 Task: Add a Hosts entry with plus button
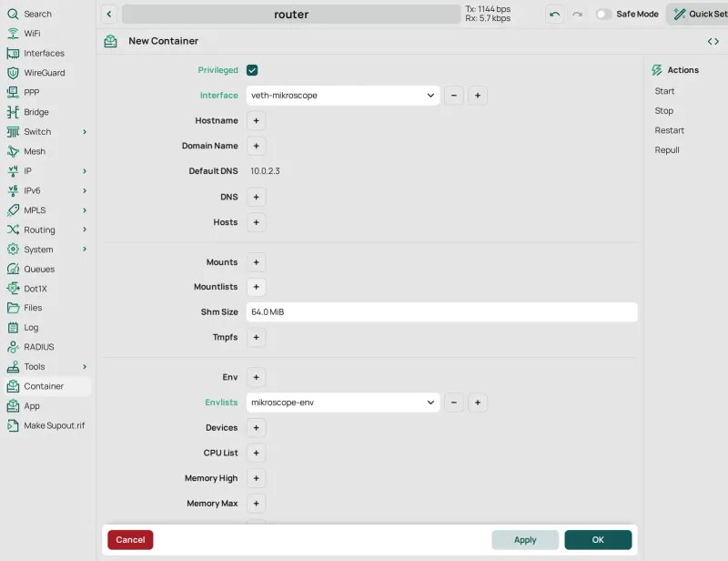(x=257, y=222)
